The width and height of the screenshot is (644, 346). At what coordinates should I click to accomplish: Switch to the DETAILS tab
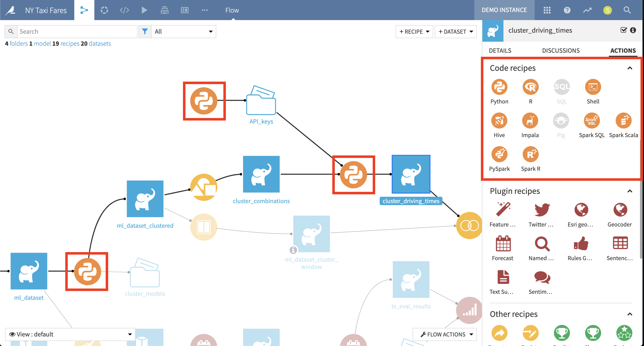click(x=500, y=50)
